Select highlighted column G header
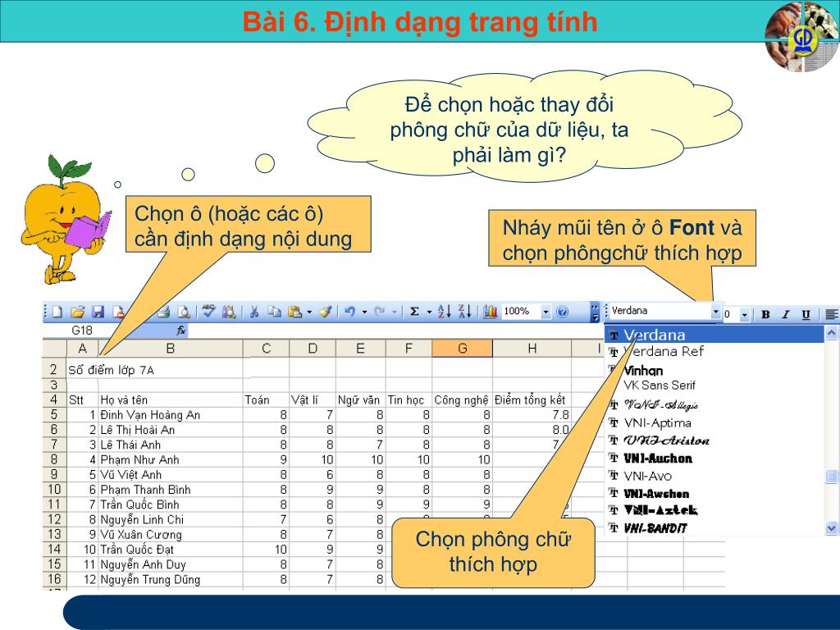The width and height of the screenshot is (840, 630). pos(463,348)
